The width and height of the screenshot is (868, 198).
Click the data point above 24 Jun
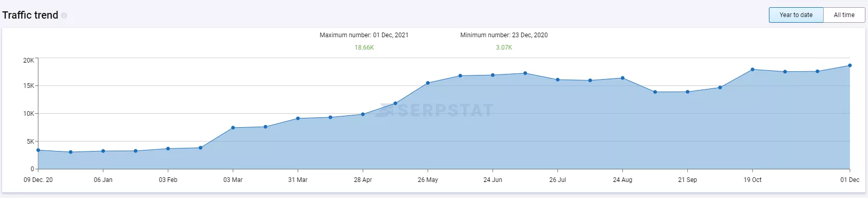pos(493,75)
